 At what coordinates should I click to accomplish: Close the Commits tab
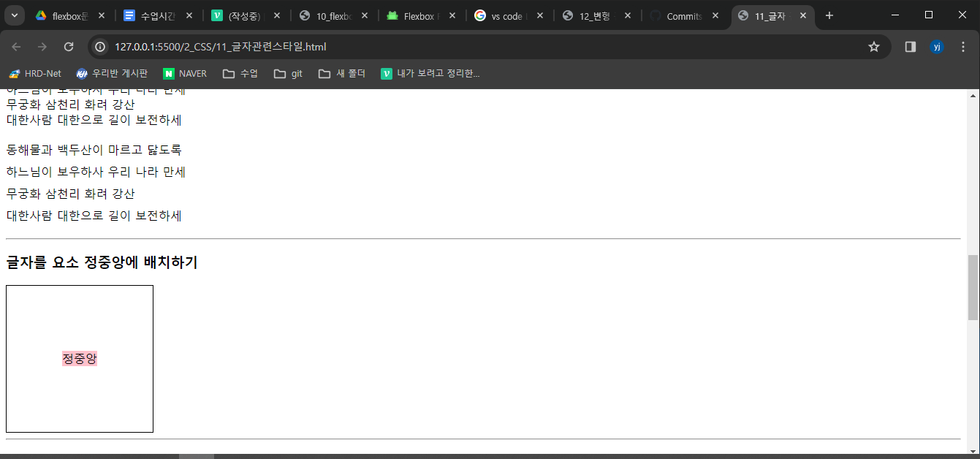click(715, 15)
